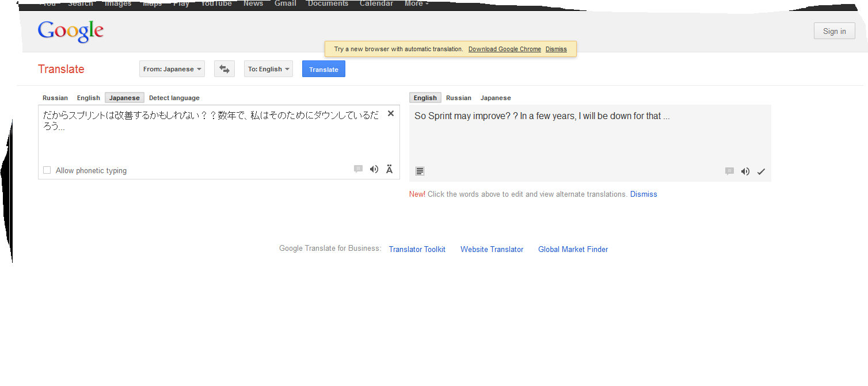Open News from the top bar
The height and width of the screenshot is (386, 868).
[x=253, y=3]
